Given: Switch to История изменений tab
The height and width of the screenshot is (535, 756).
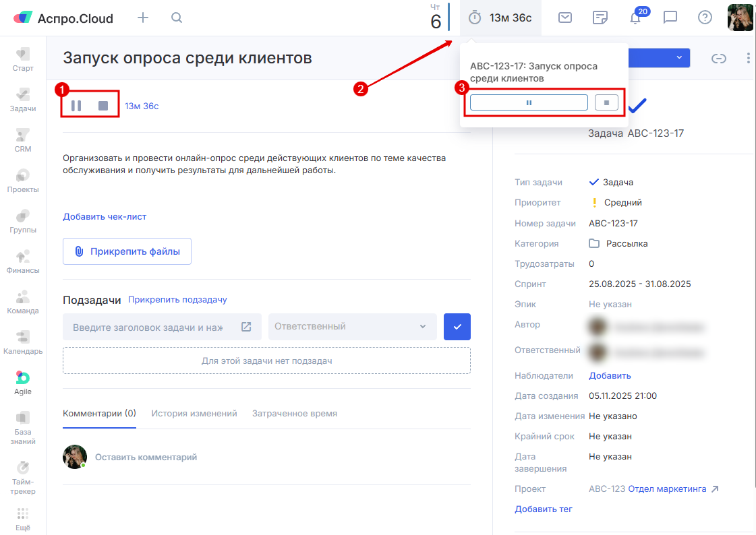Looking at the screenshot, I should pyautogui.click(x=194, y=414).
